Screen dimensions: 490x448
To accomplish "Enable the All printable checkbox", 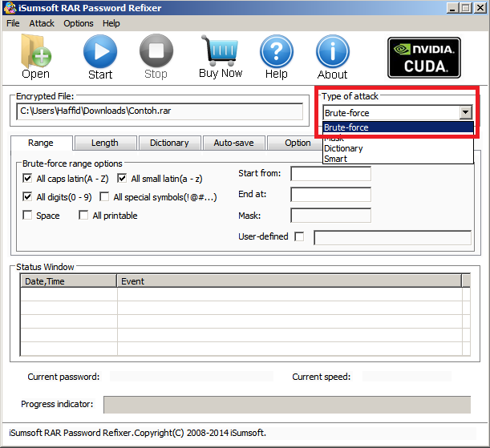I will 83,215.
